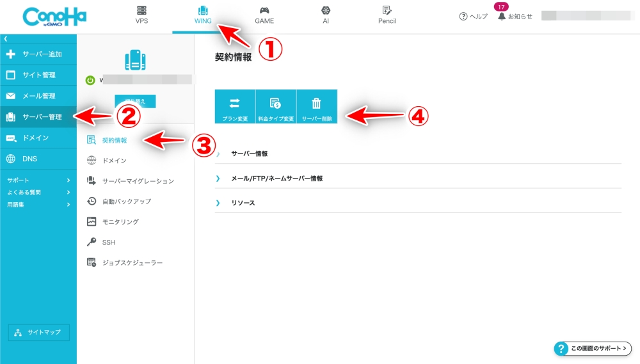
Task: Toggle the green server power status icon
Action: (90, 81)
